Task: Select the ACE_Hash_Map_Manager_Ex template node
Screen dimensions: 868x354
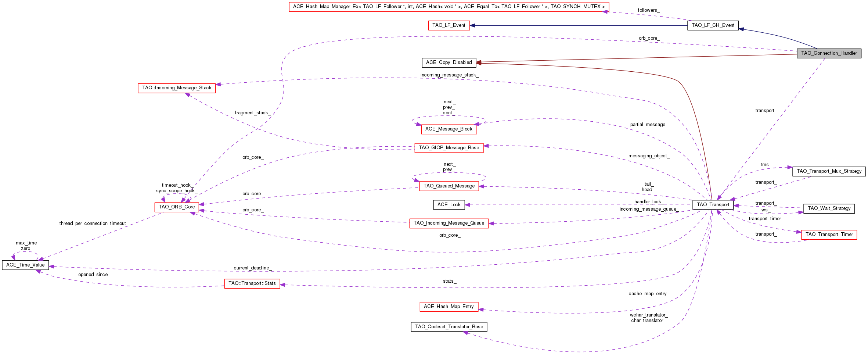Action: click(449, 7)
